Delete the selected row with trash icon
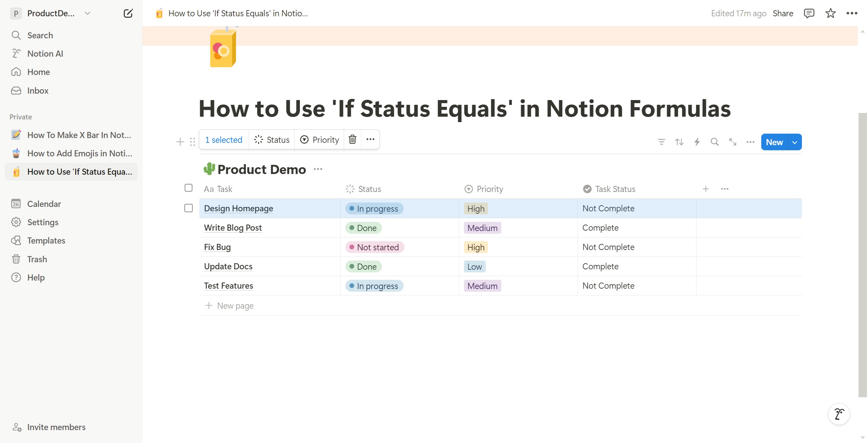 pos(352,139)
